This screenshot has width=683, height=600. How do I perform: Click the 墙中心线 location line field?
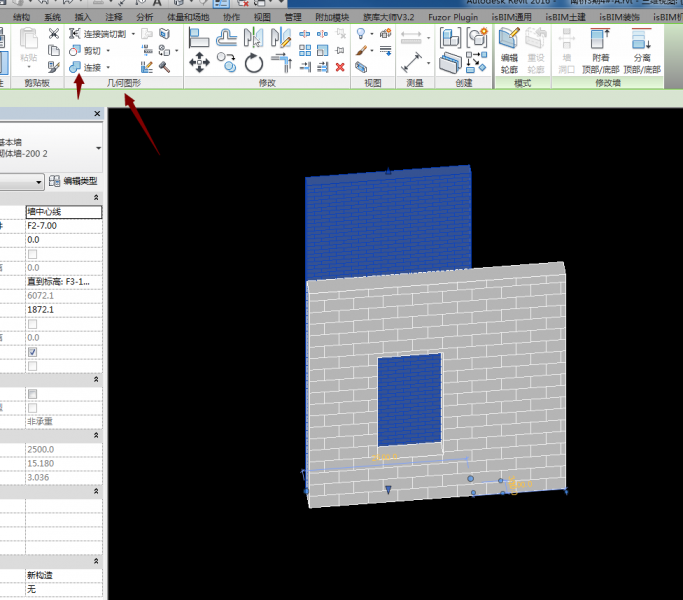pos(63,212)
